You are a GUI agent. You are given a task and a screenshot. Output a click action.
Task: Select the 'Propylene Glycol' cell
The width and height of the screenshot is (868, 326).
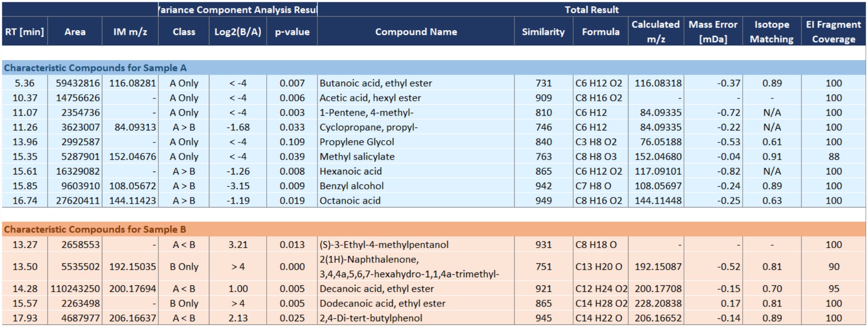point(416,142)
